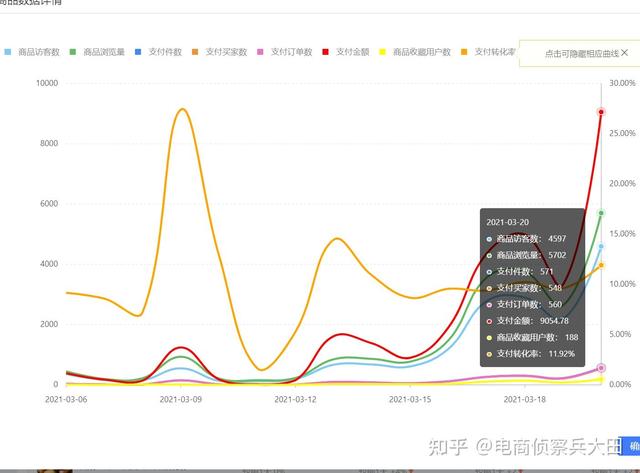Toggle the 商品浏览量 legend swatch
Viewport: 640px width, 473px height.
(x=73, y=52)
